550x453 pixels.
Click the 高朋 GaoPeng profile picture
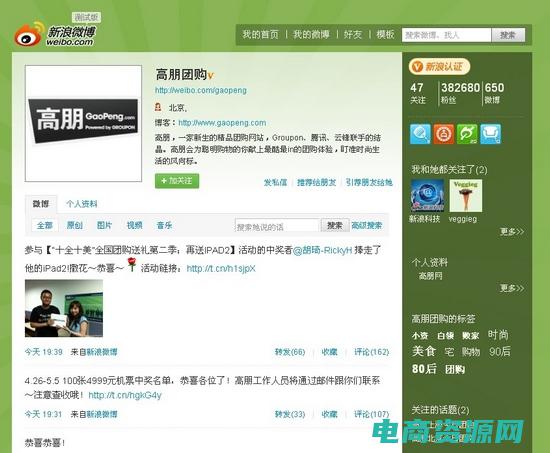(83, 123)
